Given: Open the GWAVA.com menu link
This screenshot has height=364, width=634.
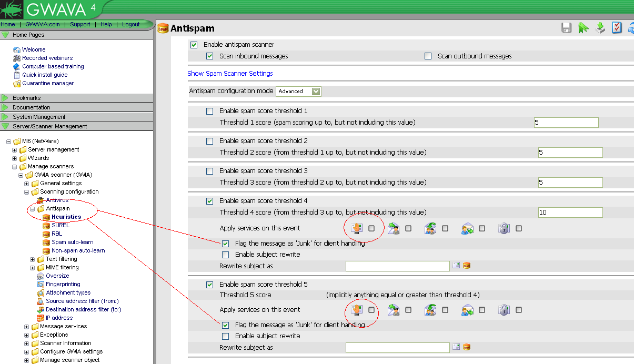Looking at the screenshot, I should click(42, 24).
